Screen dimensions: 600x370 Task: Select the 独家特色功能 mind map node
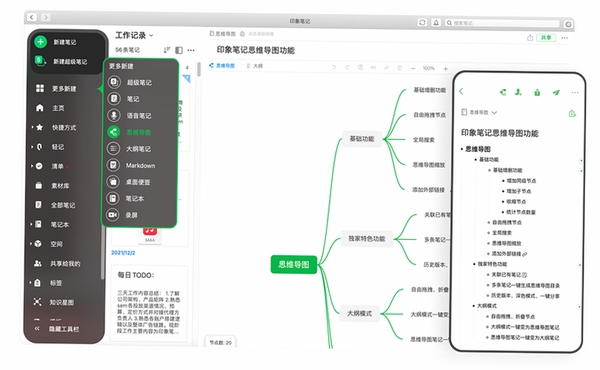[367, 238]
